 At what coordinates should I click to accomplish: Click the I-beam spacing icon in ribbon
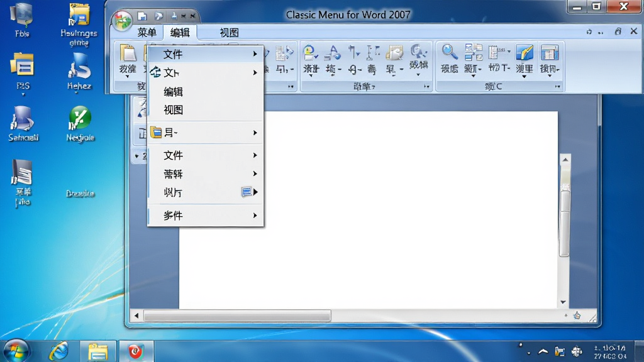372,53
